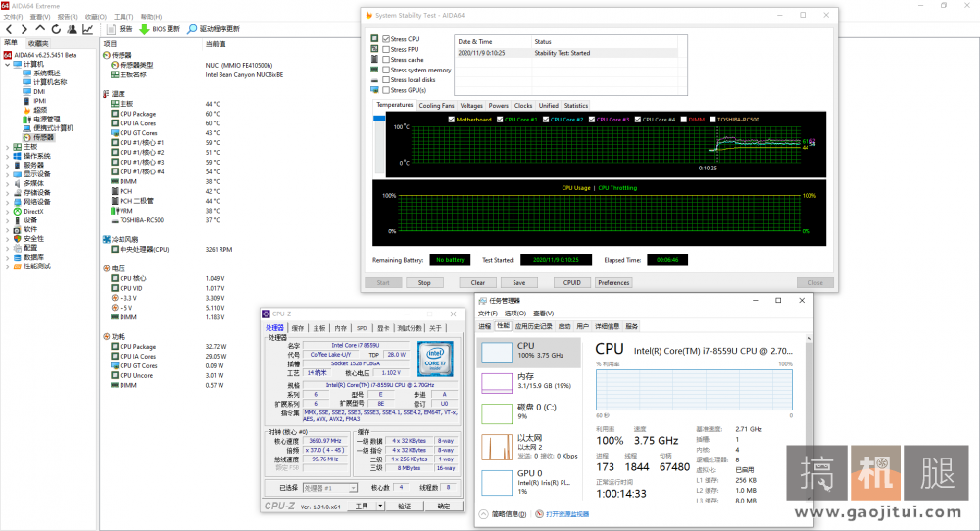This screenshot has height=531, width=980.
Task: Switch to the Voltages tab
Action: 471,106
